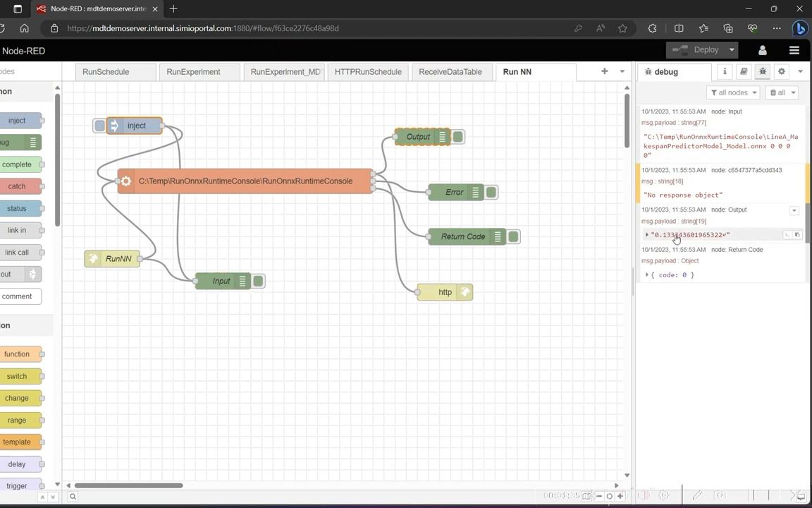Open the help sidebar book icon
Image resolution: width=812 pixels, height=508 pixels.
tap(743, 71)
